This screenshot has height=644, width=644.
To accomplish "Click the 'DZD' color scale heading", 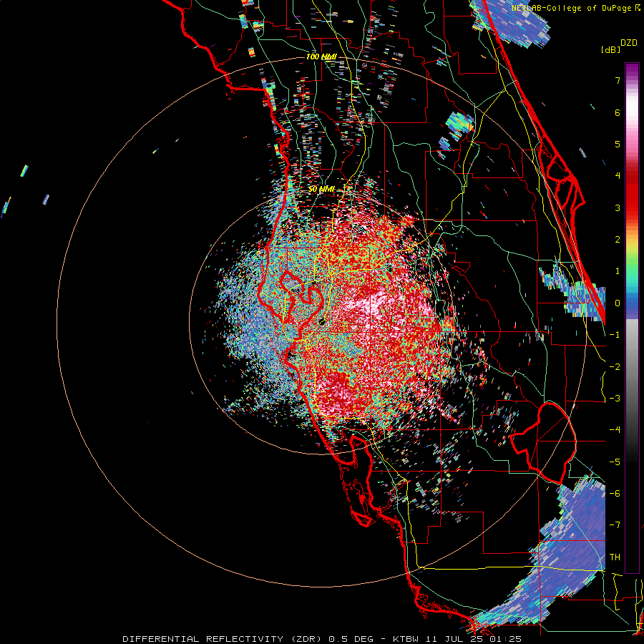I will coord(629,43).
